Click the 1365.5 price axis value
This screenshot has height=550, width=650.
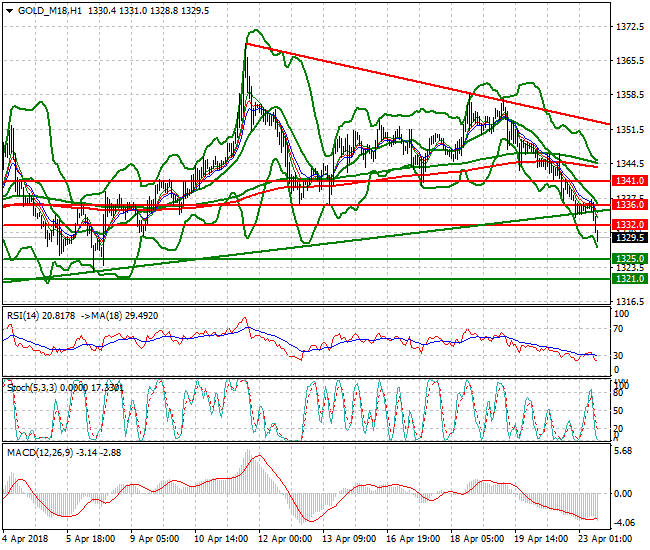click(x=630, y=61)
